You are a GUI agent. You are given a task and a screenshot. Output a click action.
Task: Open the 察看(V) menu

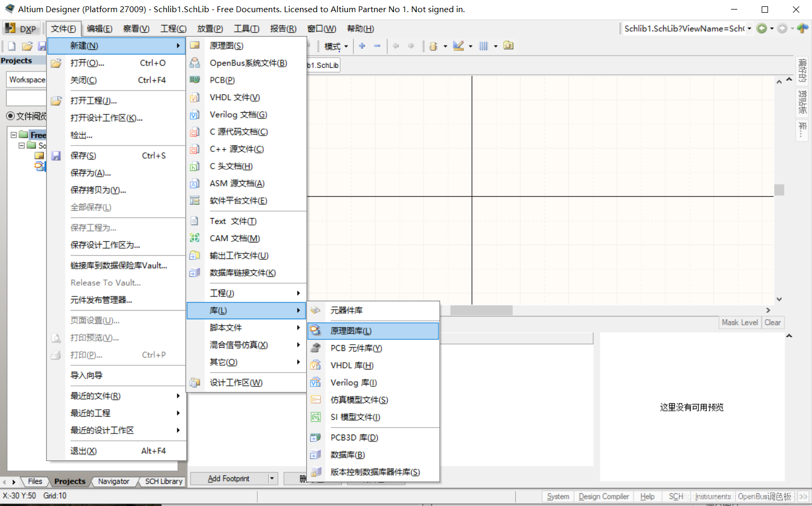136,29
